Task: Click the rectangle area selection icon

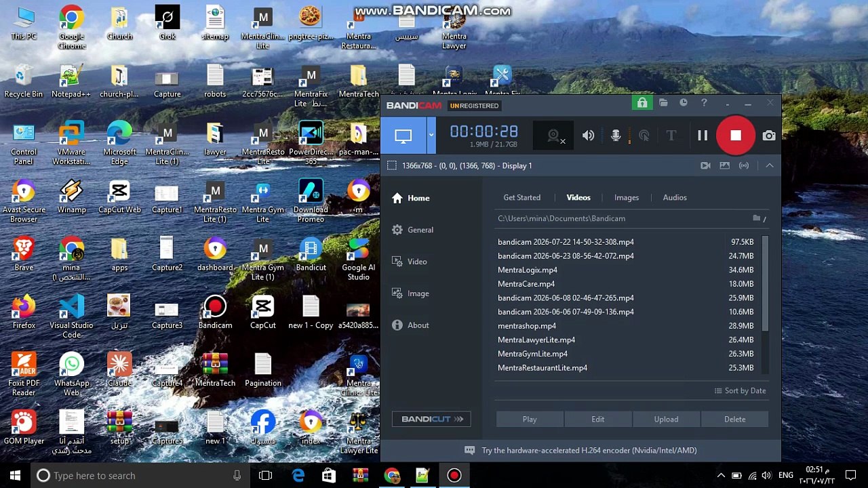Action: (x=391, y=165)
